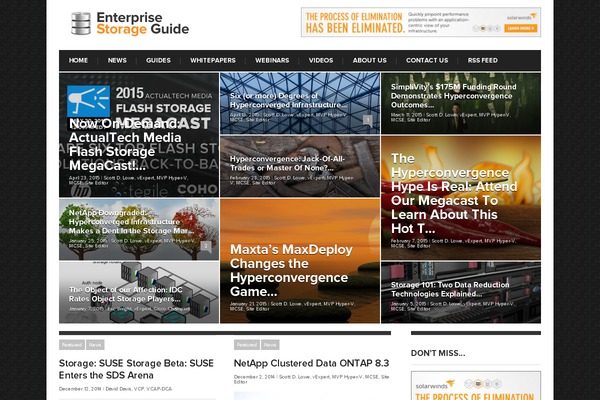Open comment bubble on NetApp Downgraded article

[206, 247]
